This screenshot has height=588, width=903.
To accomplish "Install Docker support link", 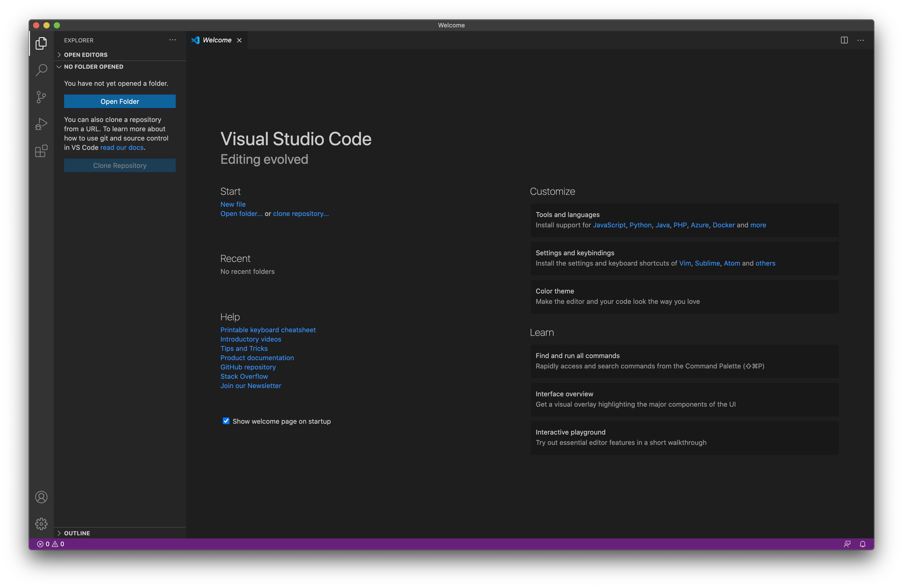I will (724, 225).
